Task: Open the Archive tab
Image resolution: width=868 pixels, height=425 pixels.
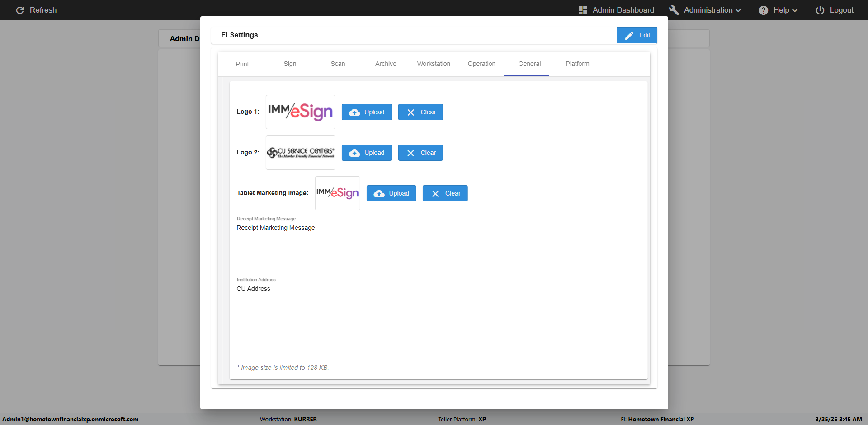Action: 386,64
